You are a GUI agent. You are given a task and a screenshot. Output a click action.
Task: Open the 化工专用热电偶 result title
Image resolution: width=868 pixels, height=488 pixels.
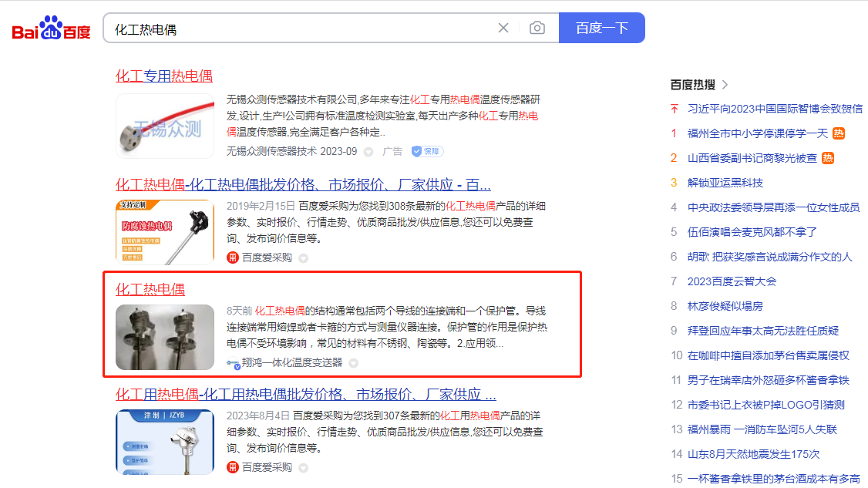164,76
